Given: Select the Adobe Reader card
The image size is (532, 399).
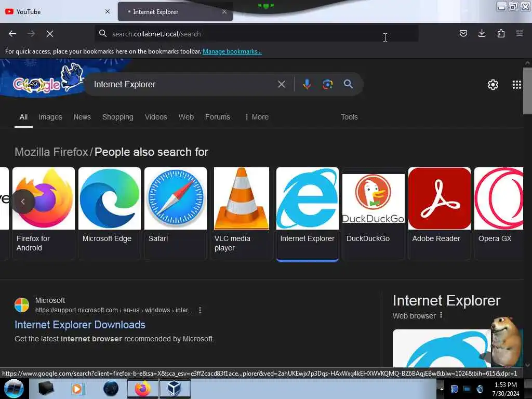Looking at the screenshot, I should [440, 213].
